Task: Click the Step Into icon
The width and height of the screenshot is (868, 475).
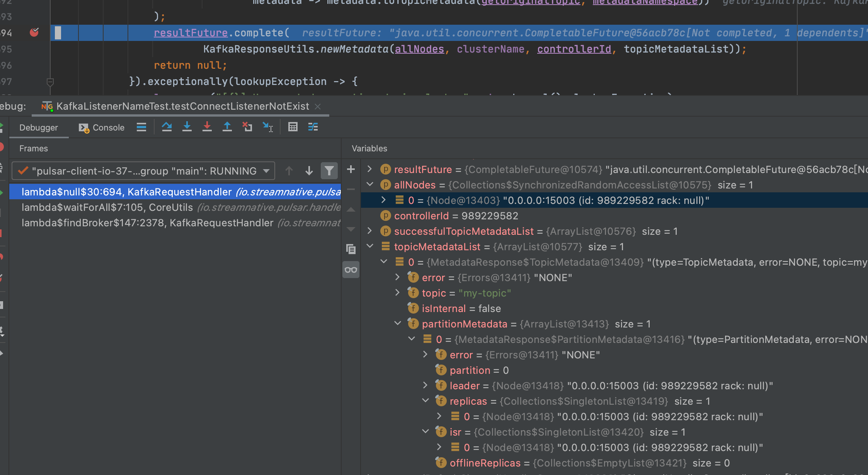Action: 187,127
